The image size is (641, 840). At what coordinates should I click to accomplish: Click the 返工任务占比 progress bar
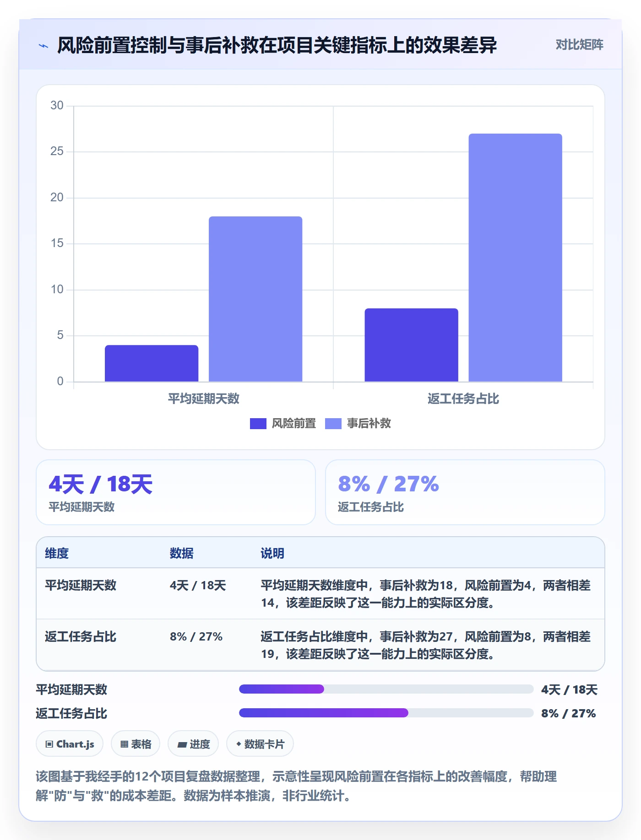(x=386, y=713)
